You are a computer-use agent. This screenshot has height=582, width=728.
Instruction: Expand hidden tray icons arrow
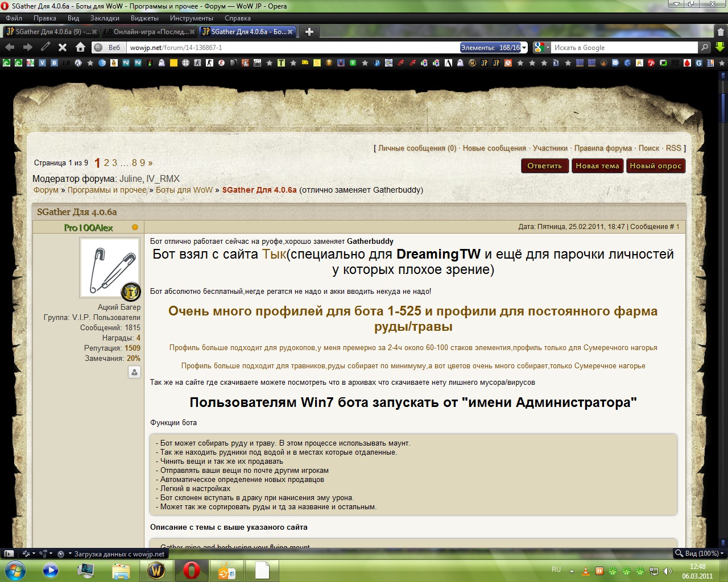click(571, 571)
